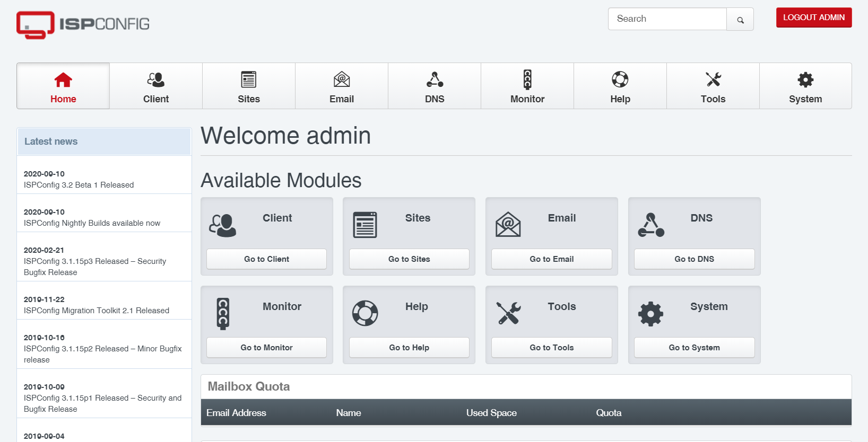Click the Help module card lifebuoy icon
This screenshot has height=442, width=868.
tap(365, 313)
